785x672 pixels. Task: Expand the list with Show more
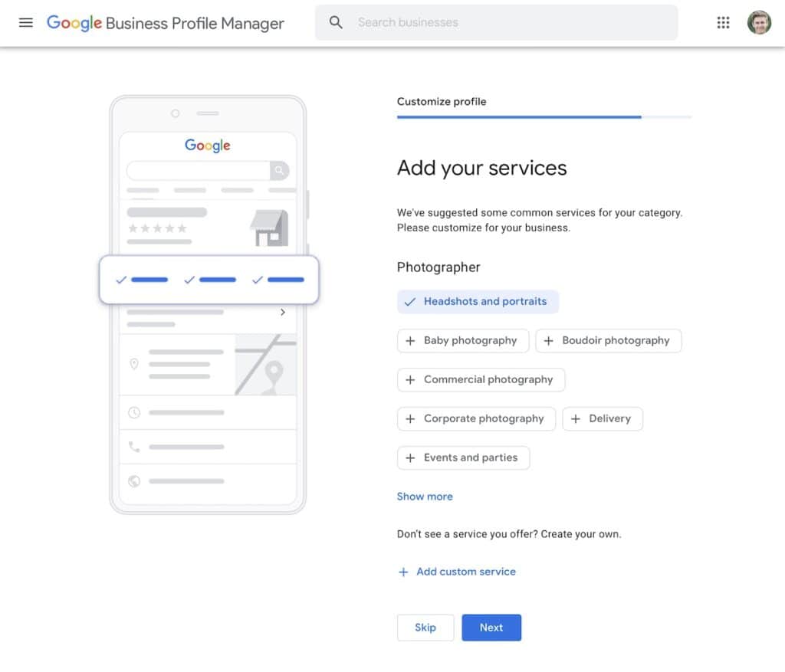coord(425,497)
